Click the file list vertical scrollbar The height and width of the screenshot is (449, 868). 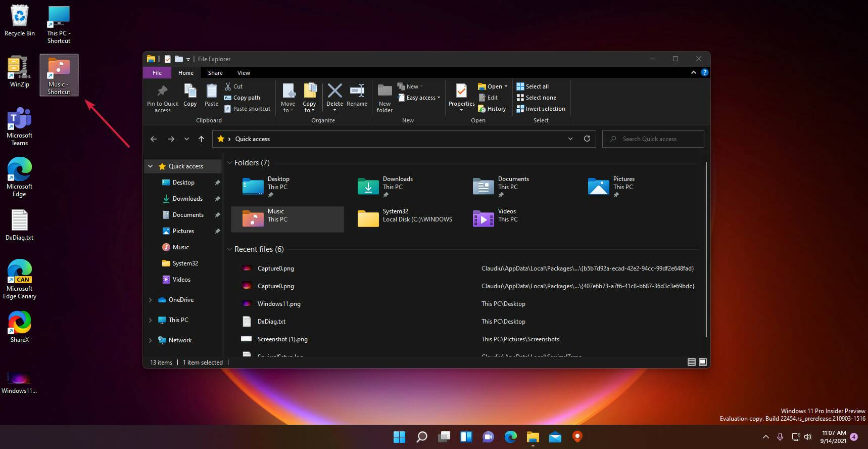pyautogui.click(x=705, y=250)
